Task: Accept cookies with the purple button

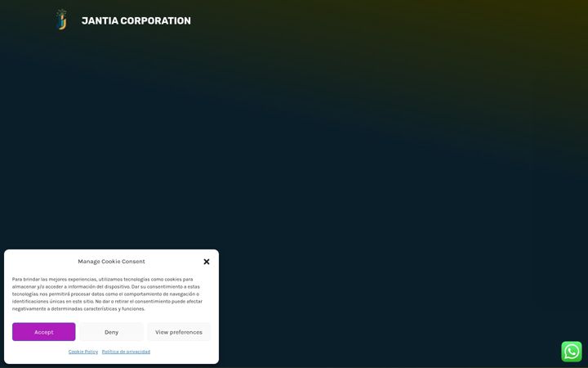Action: (x=44, y=332)
